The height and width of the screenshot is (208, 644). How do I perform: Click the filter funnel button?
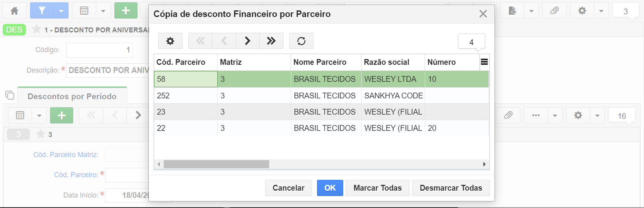pos(42,11)
